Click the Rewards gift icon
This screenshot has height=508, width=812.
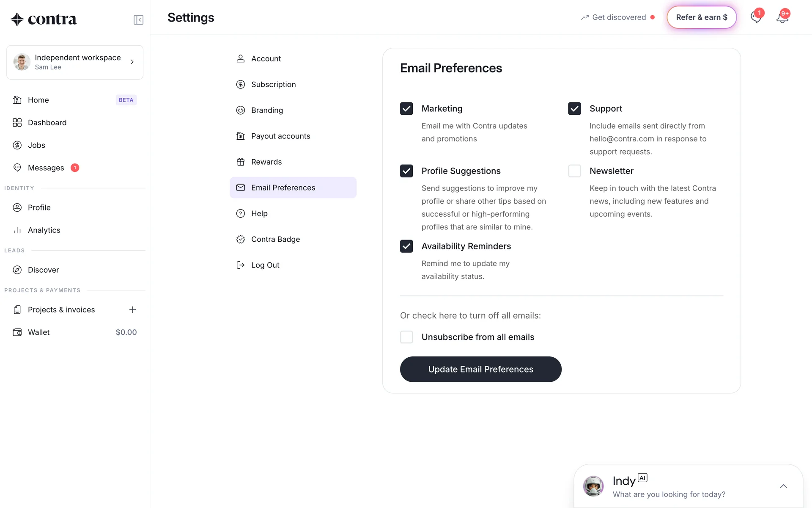[241, 162]
